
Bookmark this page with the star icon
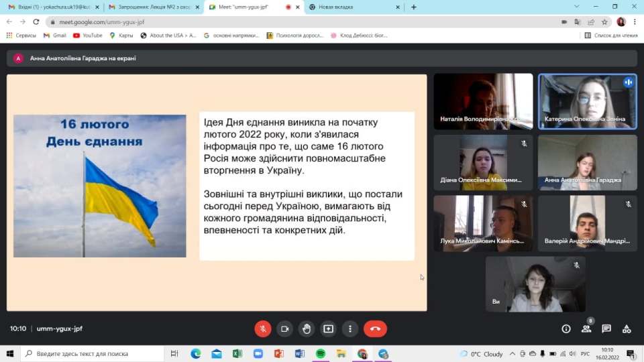pos(604,21)
